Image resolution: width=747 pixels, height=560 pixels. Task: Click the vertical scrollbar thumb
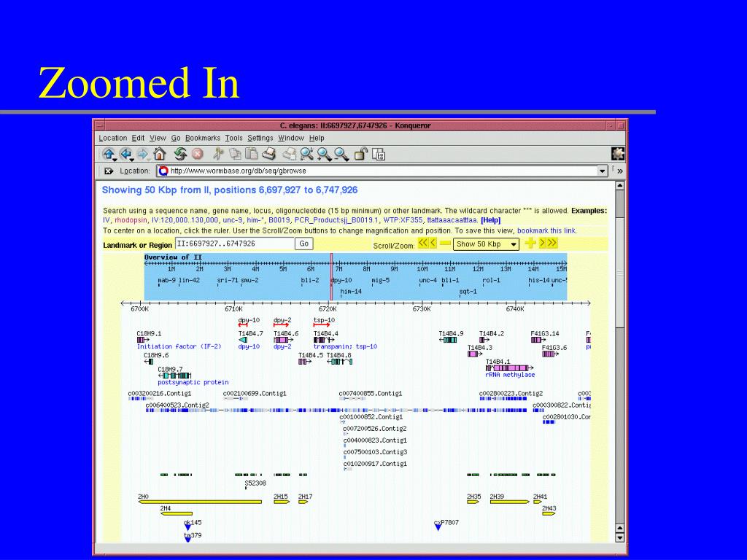[x=620, y=271]
